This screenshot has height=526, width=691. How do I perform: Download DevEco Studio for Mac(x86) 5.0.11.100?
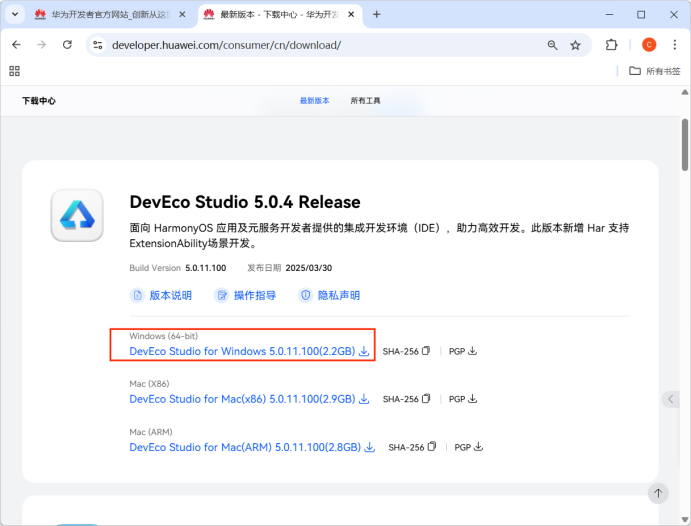click(x=249, y=399)
